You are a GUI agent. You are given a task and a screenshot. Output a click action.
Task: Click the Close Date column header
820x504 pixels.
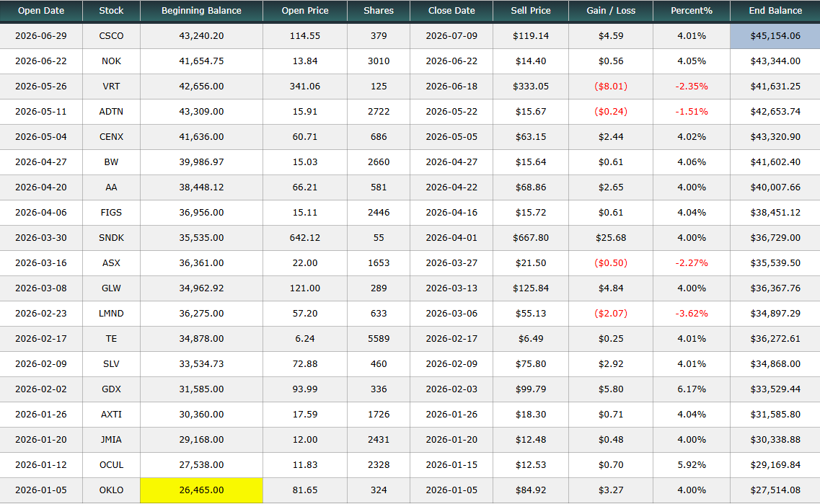coord(451,11)
